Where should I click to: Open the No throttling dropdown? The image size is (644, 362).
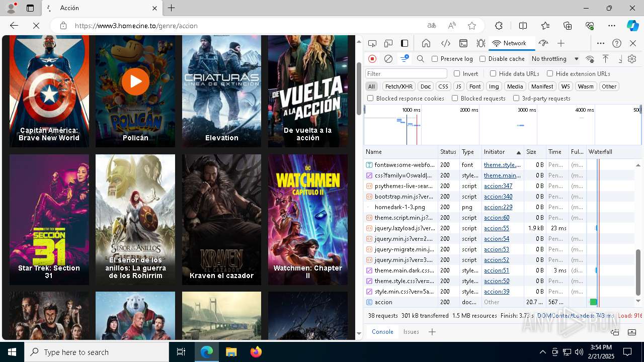click(x=554, y=59)
